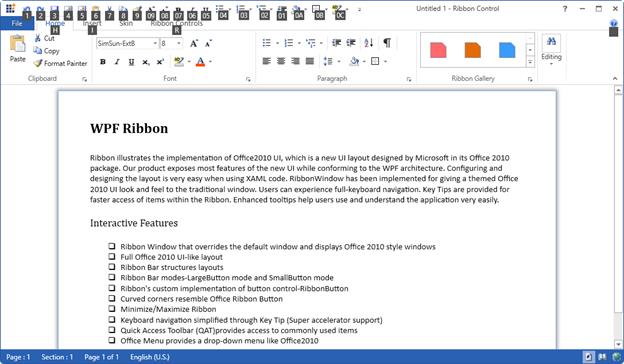Viewport: 624px width, 364px height.
Task: Toggle bold formatting
Action: 103,62
